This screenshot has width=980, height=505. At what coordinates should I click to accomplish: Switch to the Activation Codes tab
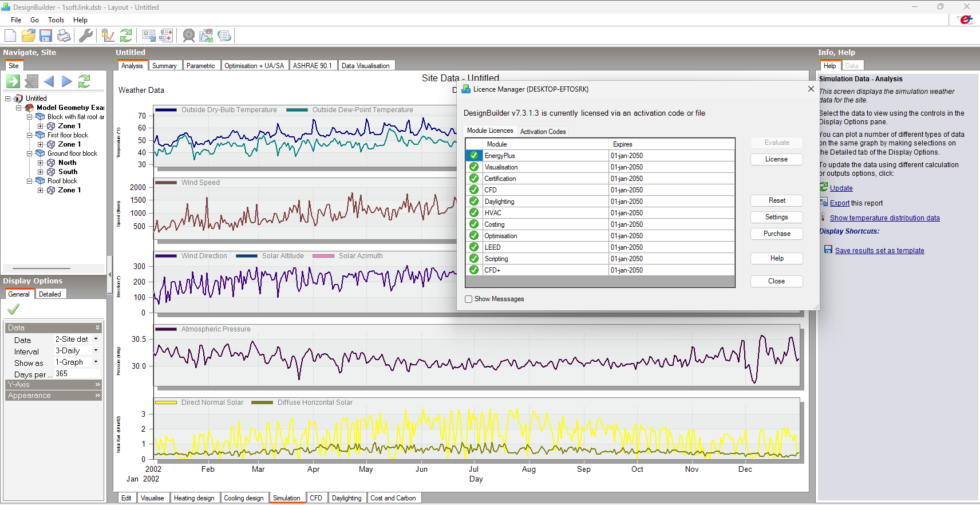tap(543, 131)
